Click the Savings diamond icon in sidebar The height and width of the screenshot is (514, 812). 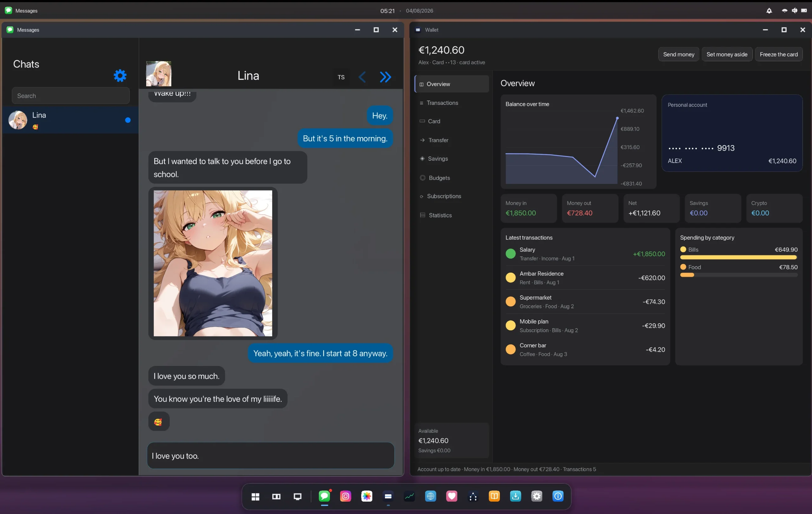pos(422,159)
